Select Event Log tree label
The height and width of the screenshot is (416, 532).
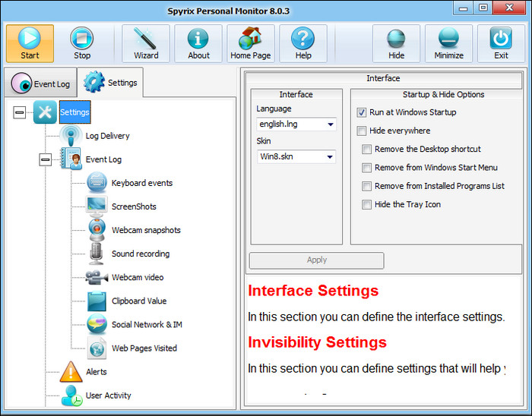pyautogui.click(x=103, y=159)
